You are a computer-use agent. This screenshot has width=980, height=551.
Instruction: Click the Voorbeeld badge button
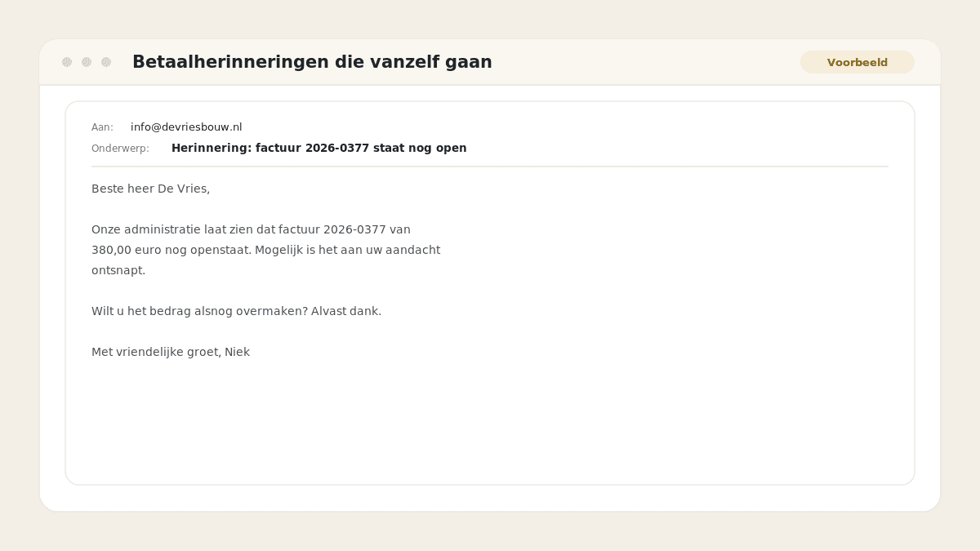857,62
